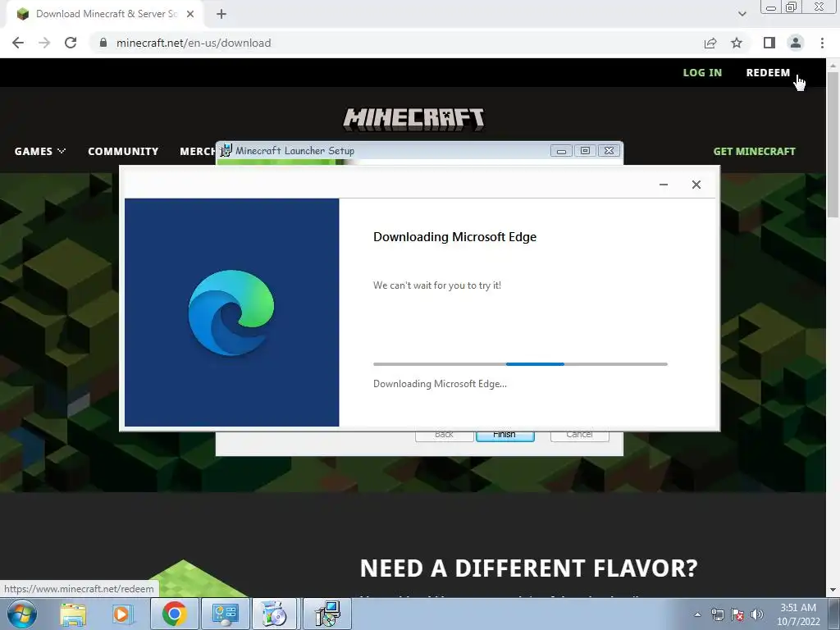Open the MERCH menu item
This screenshot has width=840, height=630.
(198, 151)
